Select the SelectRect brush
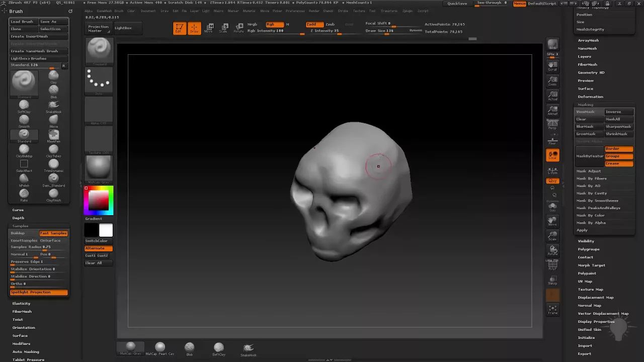644x362 pixels. pyautogui.click(x=24, y=165)
